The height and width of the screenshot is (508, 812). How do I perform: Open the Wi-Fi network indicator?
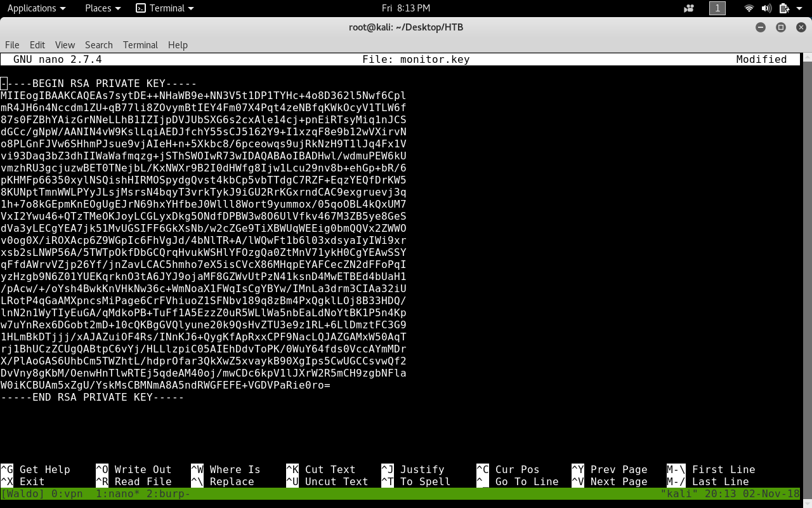(749, 8)
